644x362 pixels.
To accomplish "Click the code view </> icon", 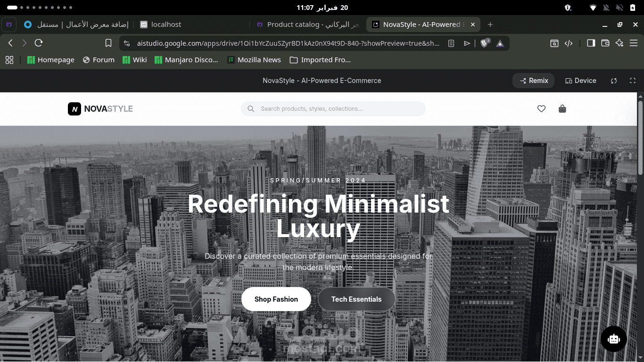I will (x=569, y=43).
